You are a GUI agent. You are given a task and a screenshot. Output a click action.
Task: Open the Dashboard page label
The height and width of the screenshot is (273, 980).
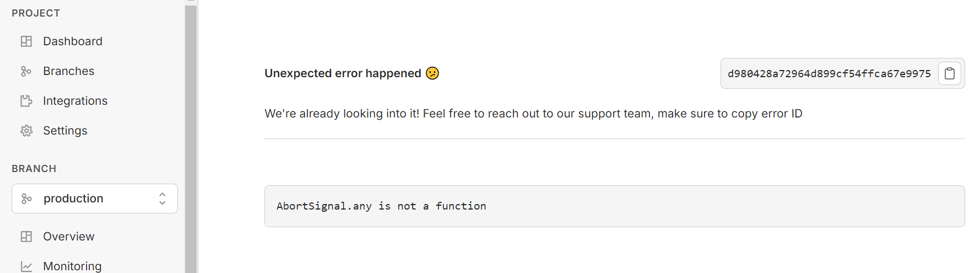pyautogui.click(x=73, y=41)
